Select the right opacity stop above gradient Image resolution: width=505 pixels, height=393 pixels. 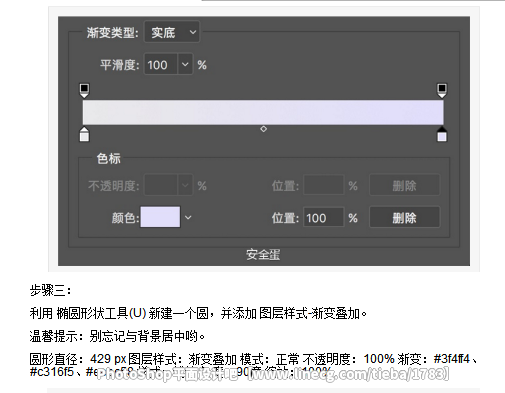(x=442, y=90)
